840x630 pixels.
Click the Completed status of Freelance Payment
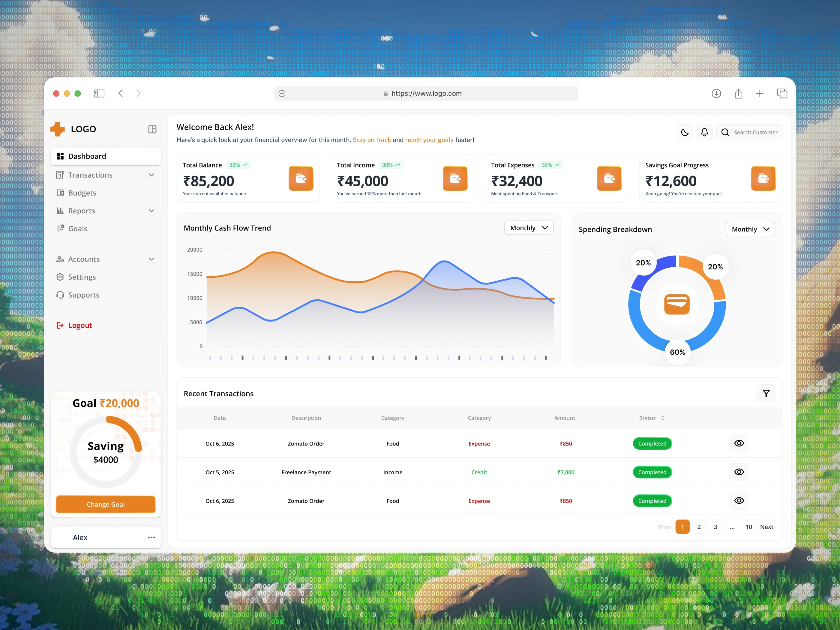pyautogui.click(x=652, y=472)
